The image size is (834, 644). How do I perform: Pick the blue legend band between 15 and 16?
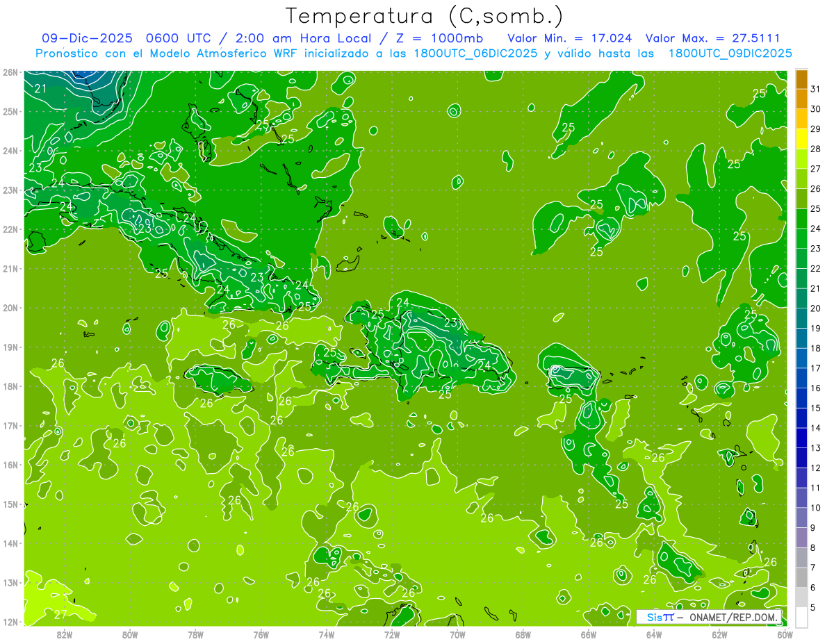[x=801, y=398]
